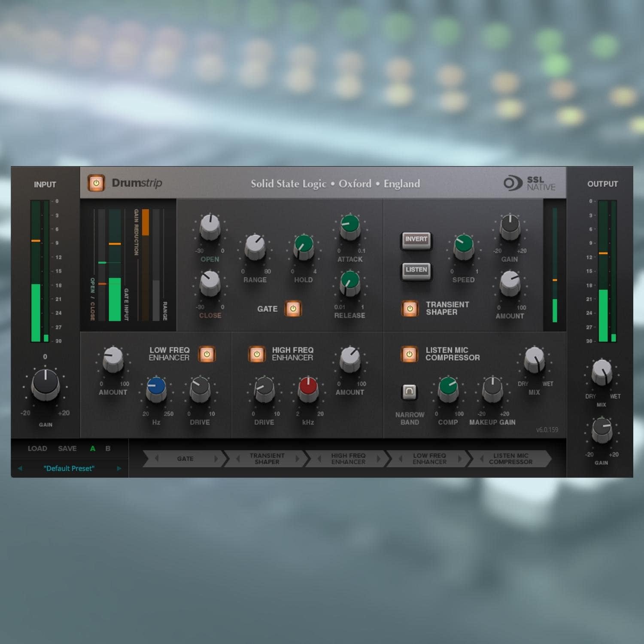
Task: Select the Listen Mic Compressor order block
Action: coord(510,459)
